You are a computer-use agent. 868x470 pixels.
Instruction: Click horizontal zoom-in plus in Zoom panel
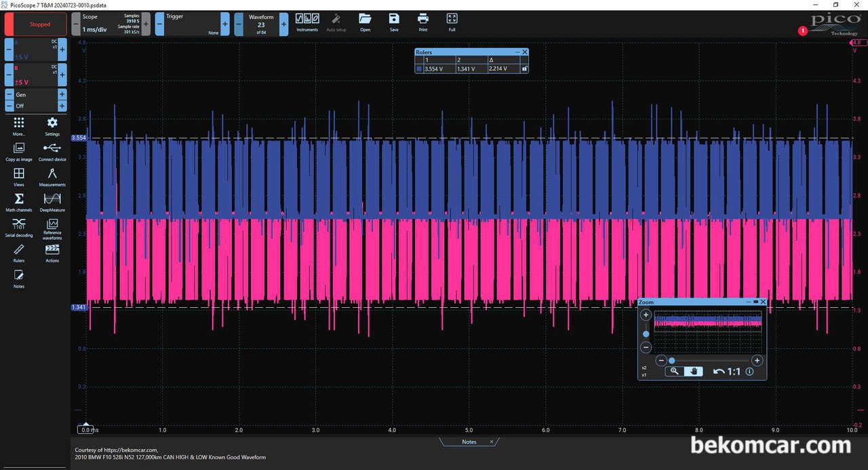[x=757, y=361]
